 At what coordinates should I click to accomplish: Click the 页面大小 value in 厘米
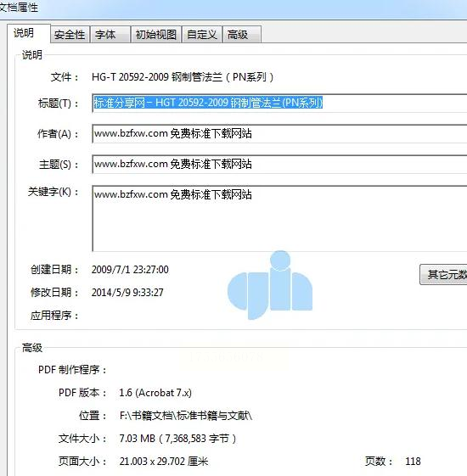pyautogui.click(x=164, y=462)
